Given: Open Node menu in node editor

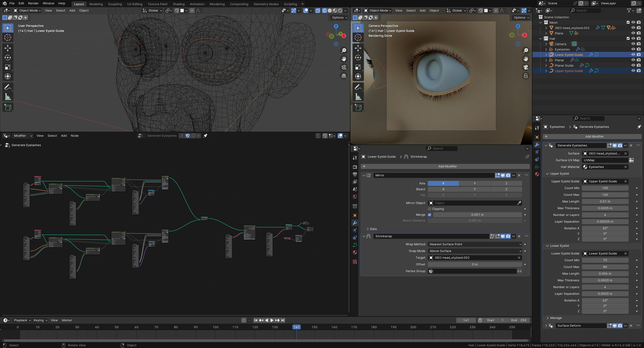Looking at the screenshot, I should [x=74, y=136].
